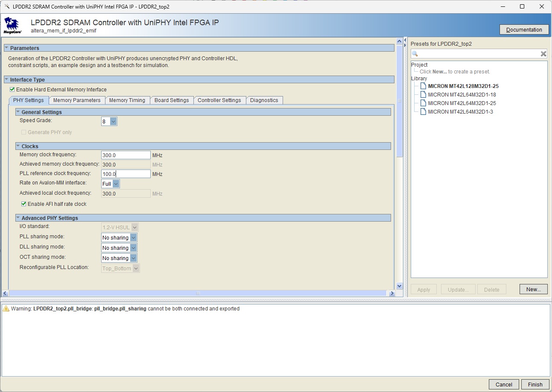Viewport: 552px width, 392px height.
Task: Click the Finish button
Action: 535,384
